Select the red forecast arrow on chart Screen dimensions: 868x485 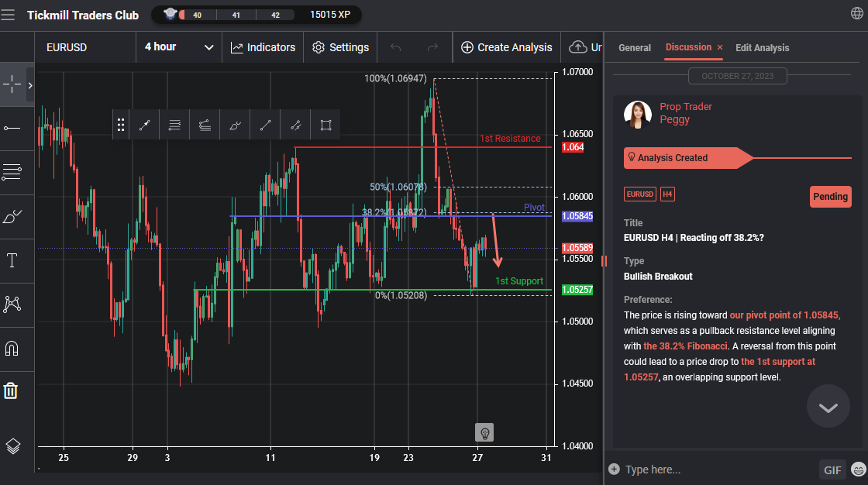coord(497,240)
